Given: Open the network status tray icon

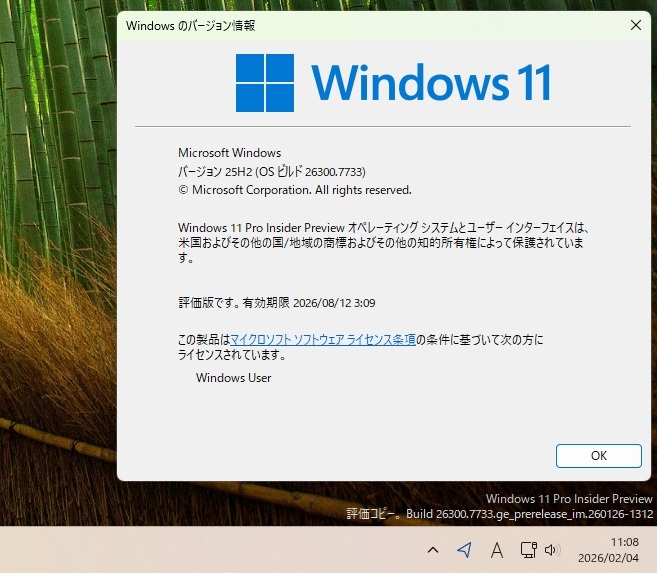Looking at the screenshot, I should click(528, 550).
